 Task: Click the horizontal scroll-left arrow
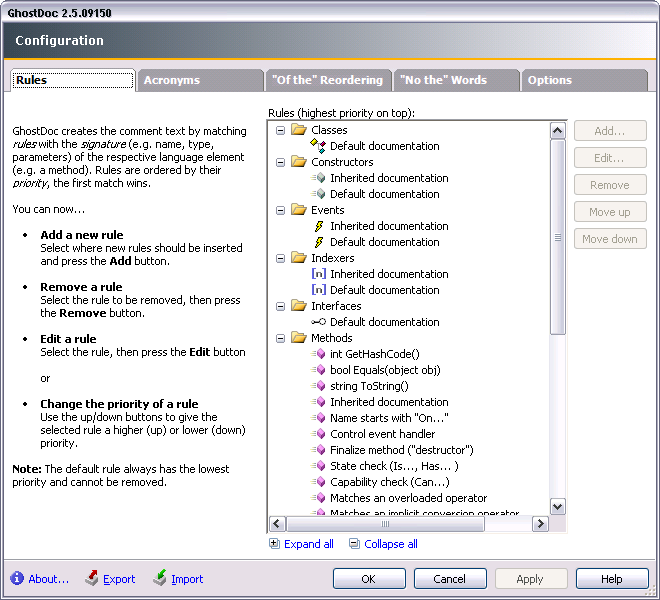pyautogui.click(x=277, y=524)
